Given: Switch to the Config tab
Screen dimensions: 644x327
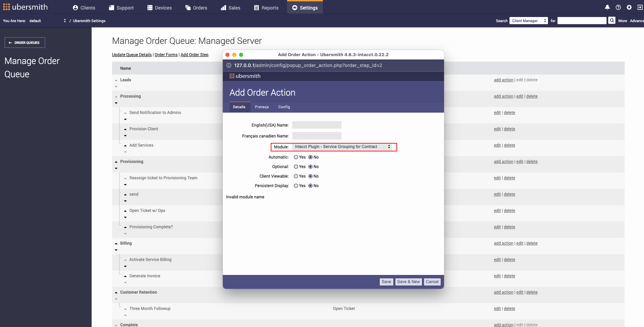Looking at the screenshot, I should pos(284,107).
